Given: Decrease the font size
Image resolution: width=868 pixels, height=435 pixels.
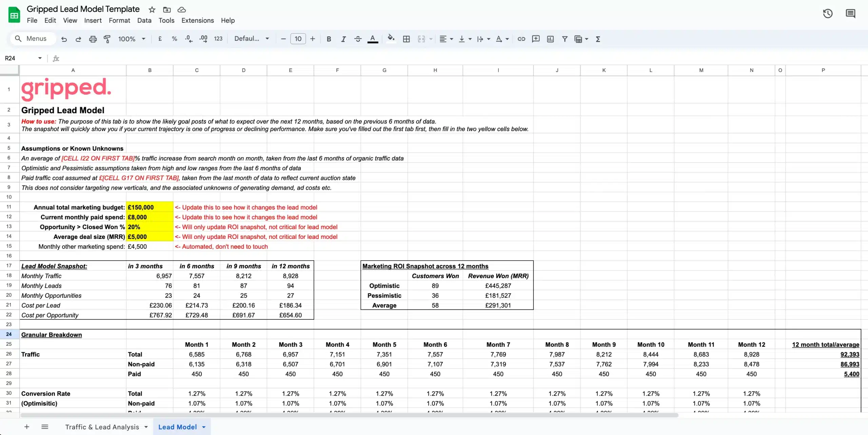Looking at the screenshot, I should (283, 39).
